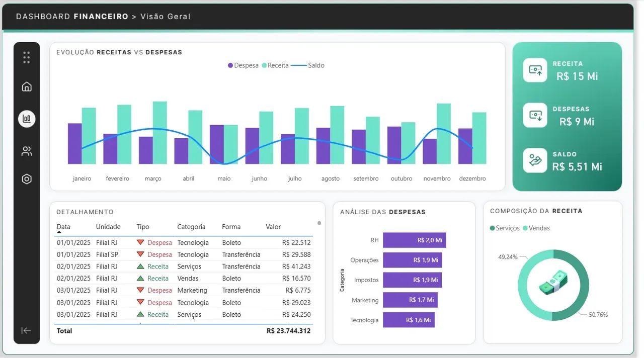Click red down triangle in Marketing row
The image size is (644, 358).
click(x=140, y=290)
